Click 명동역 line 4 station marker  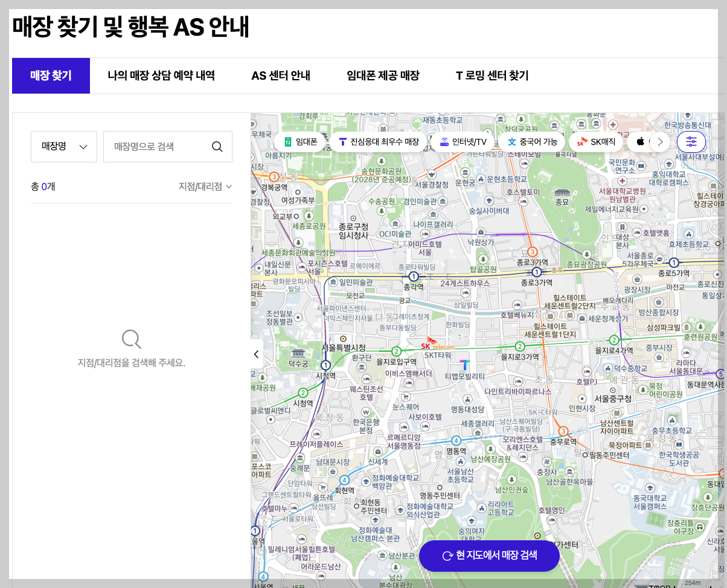[456, 441]
